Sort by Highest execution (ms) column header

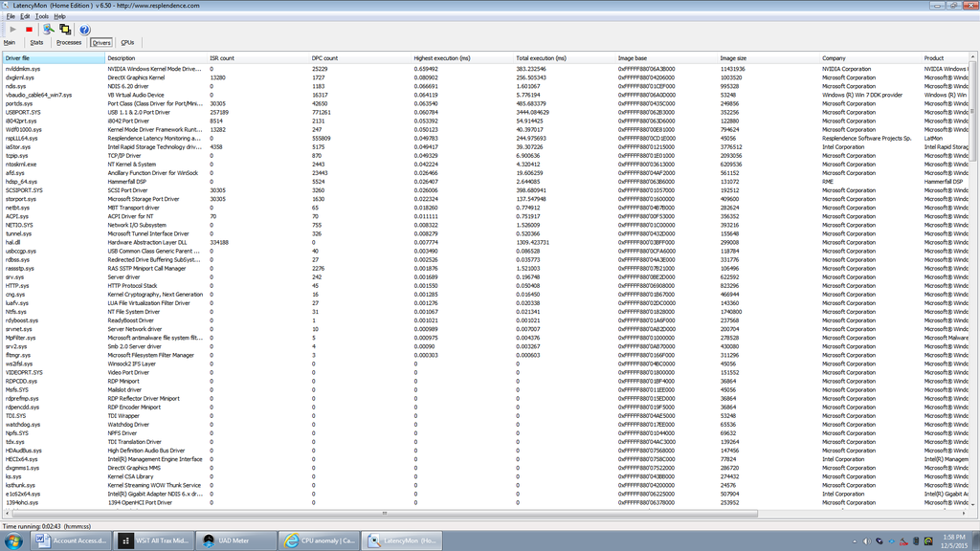coord(441,58)
